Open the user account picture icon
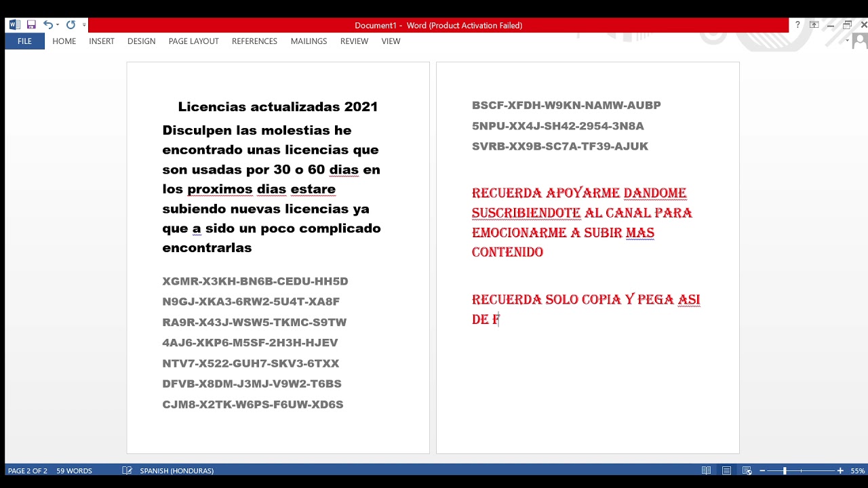 (860, 41)
